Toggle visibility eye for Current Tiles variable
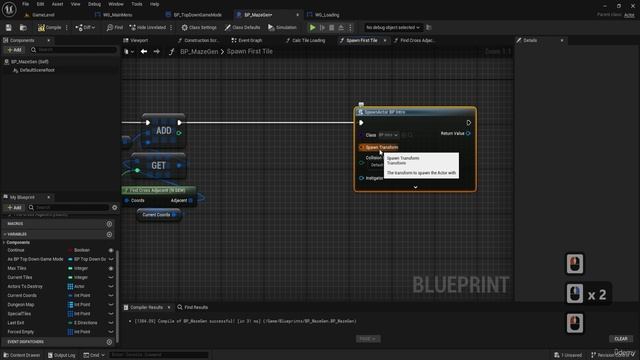Screen dimensions: 640x360 (111, 278)
